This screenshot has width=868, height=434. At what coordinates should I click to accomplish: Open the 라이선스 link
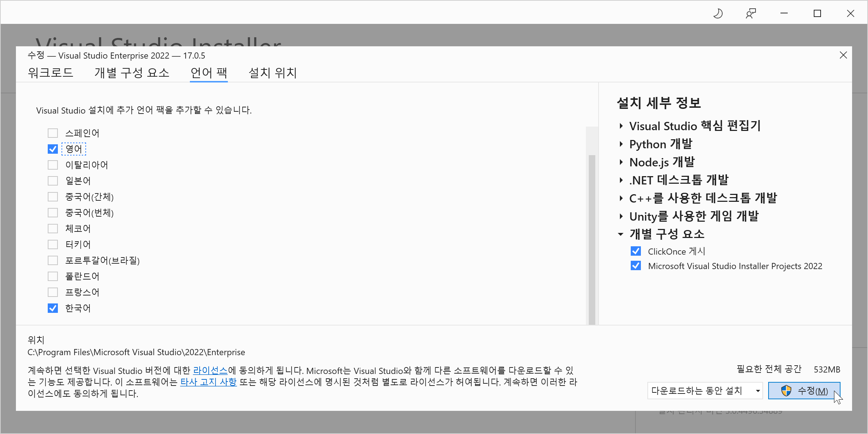(210, 370)
